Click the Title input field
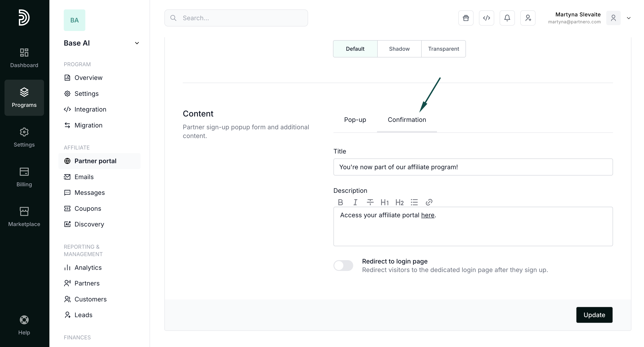Image resolution: width=644 pixels, height=347 pixels. point(473,167)
